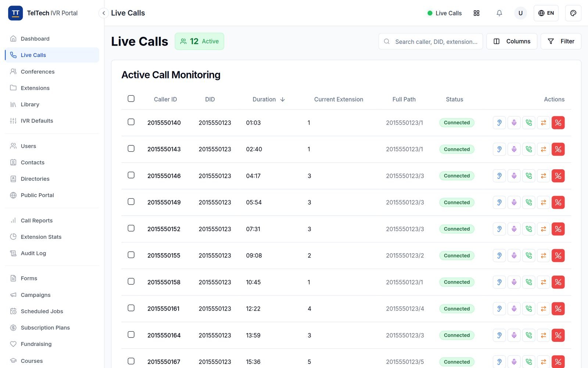The width and height of the screenshot is (588, 368).
Task: Sort by the Duration column header
Action: click(x=269, y=99)
